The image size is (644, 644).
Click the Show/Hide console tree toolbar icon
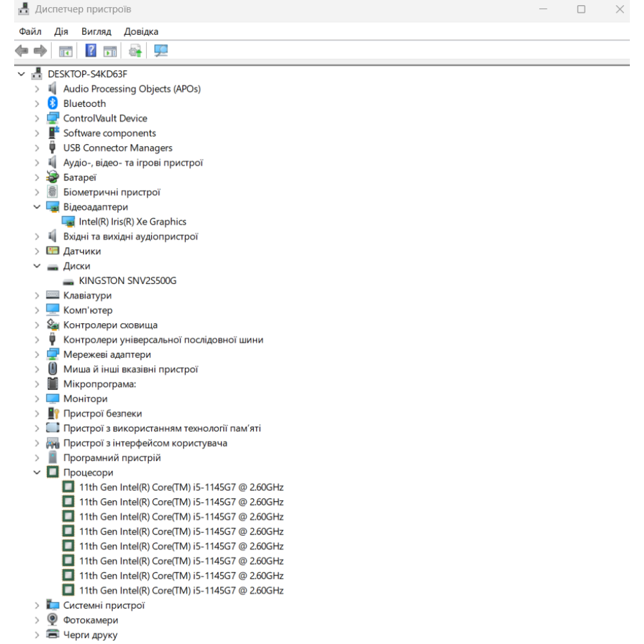[x=66, y=50]
